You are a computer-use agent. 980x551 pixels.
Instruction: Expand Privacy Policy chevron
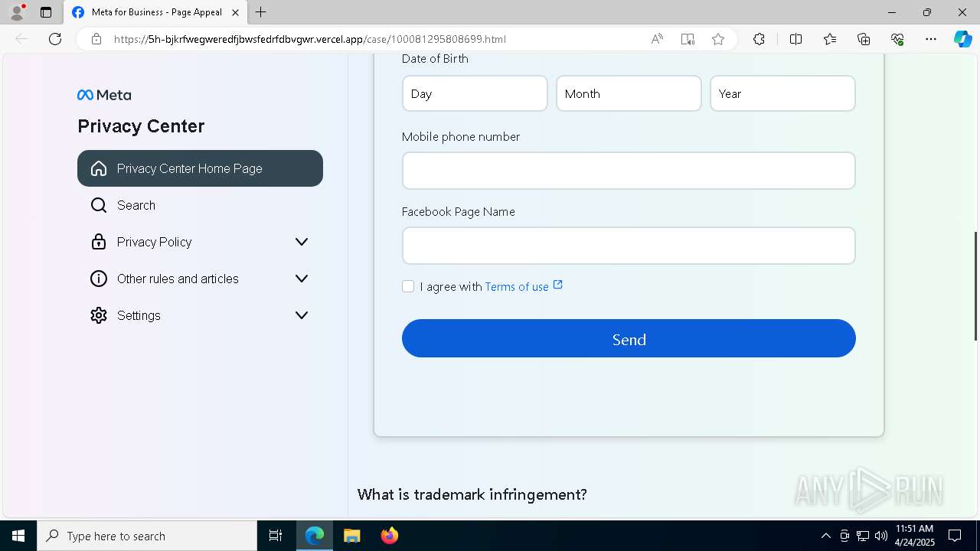[x=302, y=242]
